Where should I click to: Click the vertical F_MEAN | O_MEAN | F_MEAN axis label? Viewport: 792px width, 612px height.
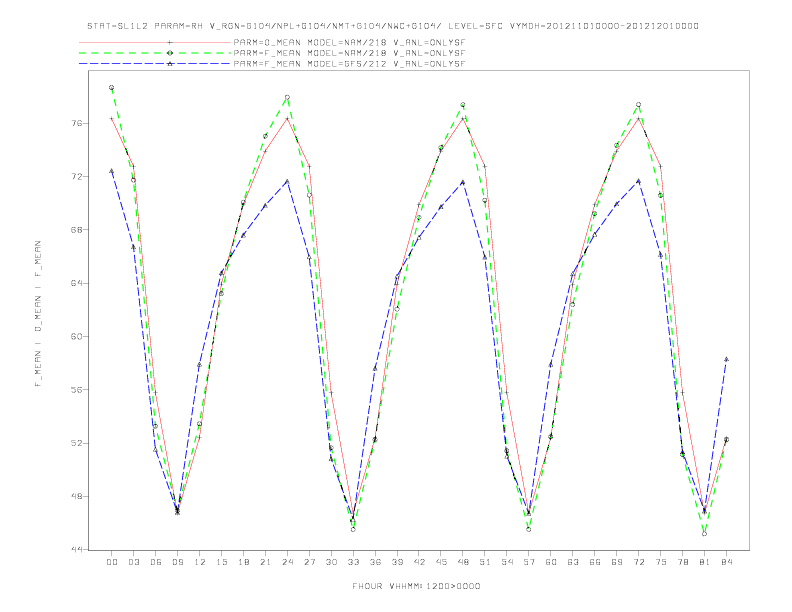click(x=38, y=314)
